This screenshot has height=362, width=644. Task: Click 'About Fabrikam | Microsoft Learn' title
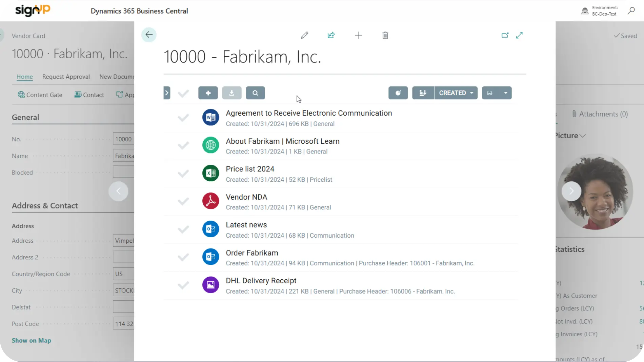pyautogui.click(x=283, y=141)
